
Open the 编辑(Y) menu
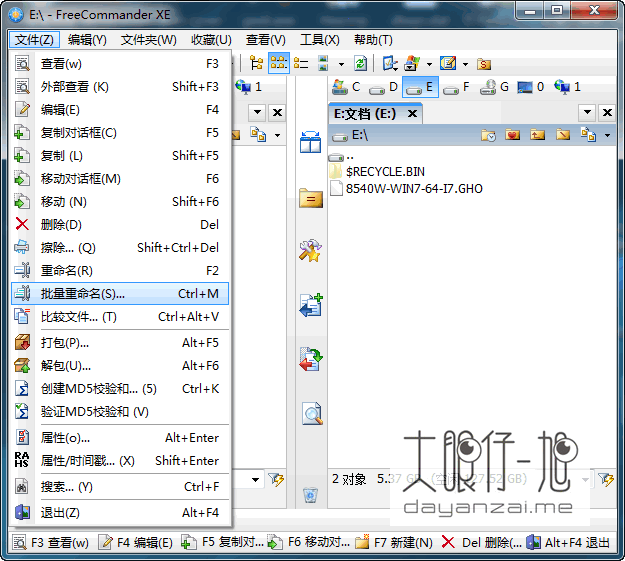[x=87, y=39]
